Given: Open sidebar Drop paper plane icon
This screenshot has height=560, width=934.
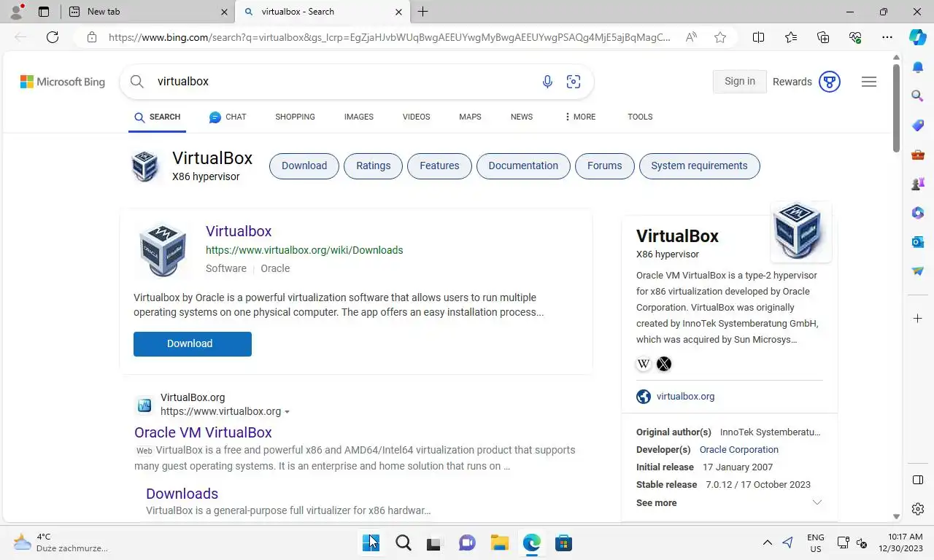Looking at the screenshot, I should tap(918, 271).
